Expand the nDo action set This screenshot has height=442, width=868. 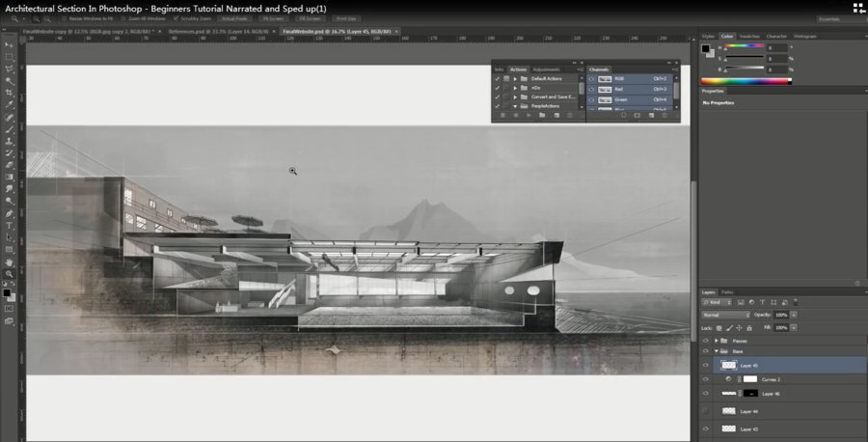[x=515, y=88]
